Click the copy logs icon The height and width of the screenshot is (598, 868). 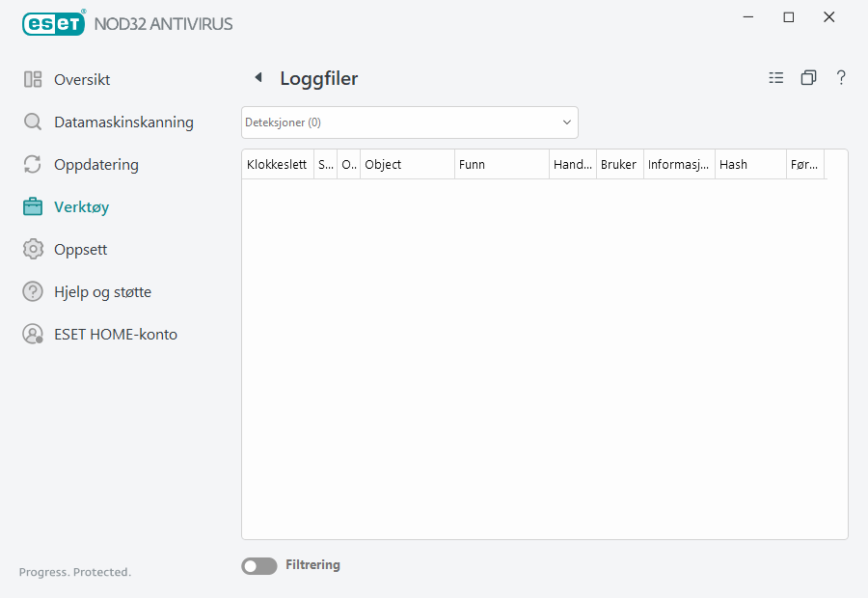(x=809, y=77)
